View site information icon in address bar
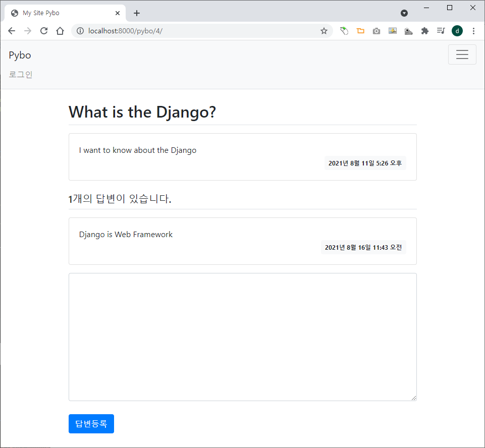Viewport: 485px width, 448px height. click(80, 31)
